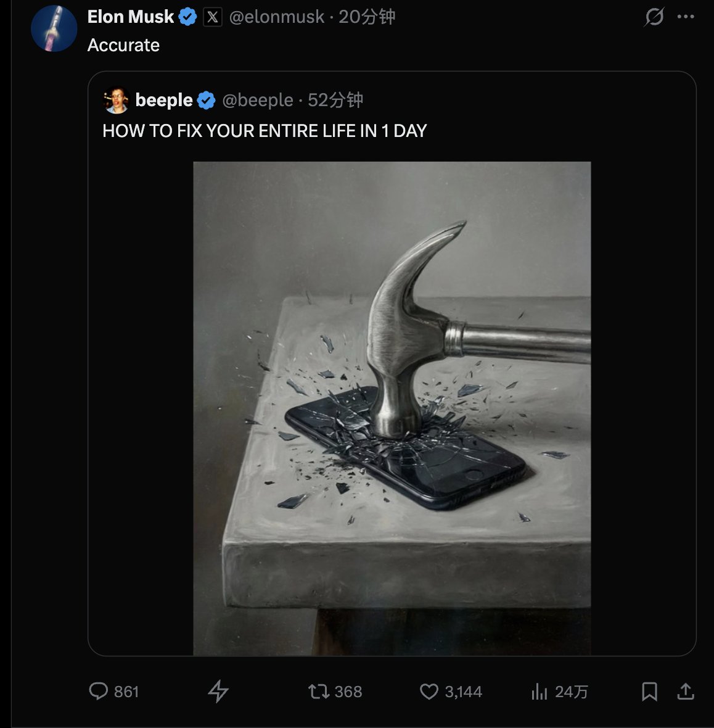Open the three-dot more options menu
This screenshot has width=714, height=728.
pyautogui.click(x=686, y=17)
